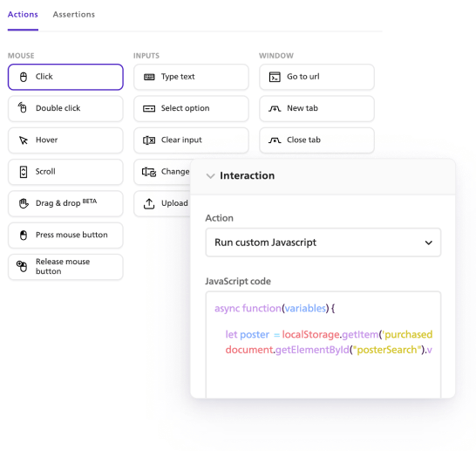
Task: Select the Click mouse icon
Action: pyautogui.click(x=24, y=77)
